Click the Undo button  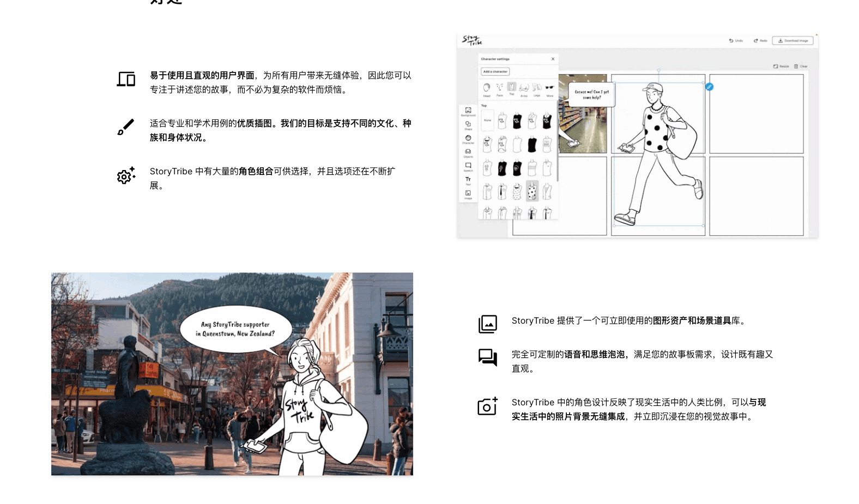point(736,40)
